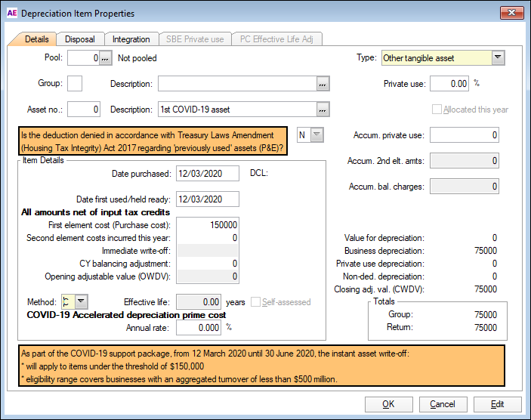Expand the Method dropdown
The height and width of the screenshot is (420, 531).
tap(82, 302)
